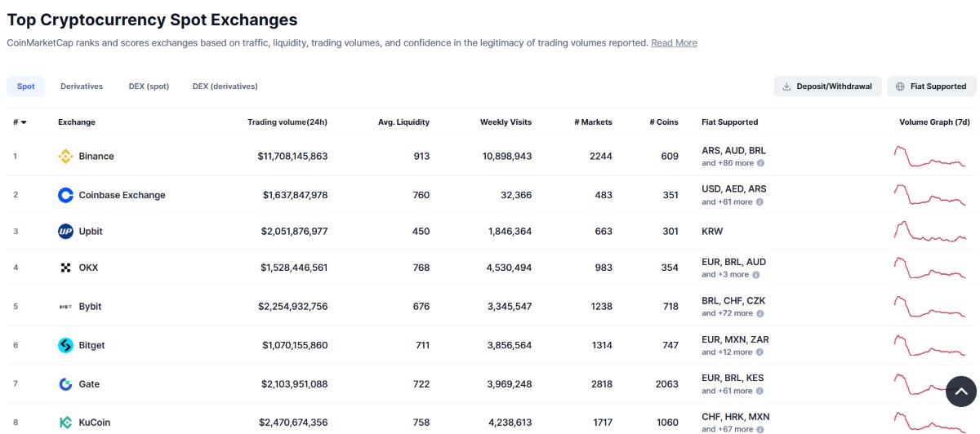Click Binance fiat list ARS, AUD, BRL
Screen dimensions: 980x434
733,151
